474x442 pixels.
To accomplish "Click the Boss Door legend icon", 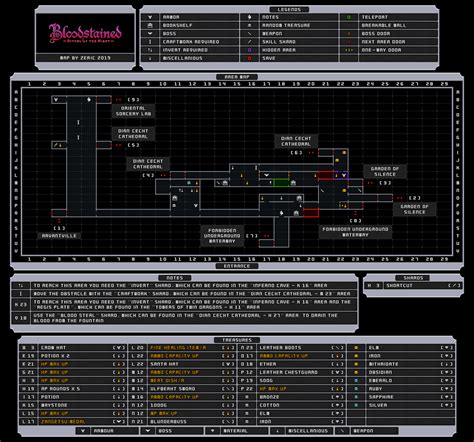I will (x=349, y=33).
